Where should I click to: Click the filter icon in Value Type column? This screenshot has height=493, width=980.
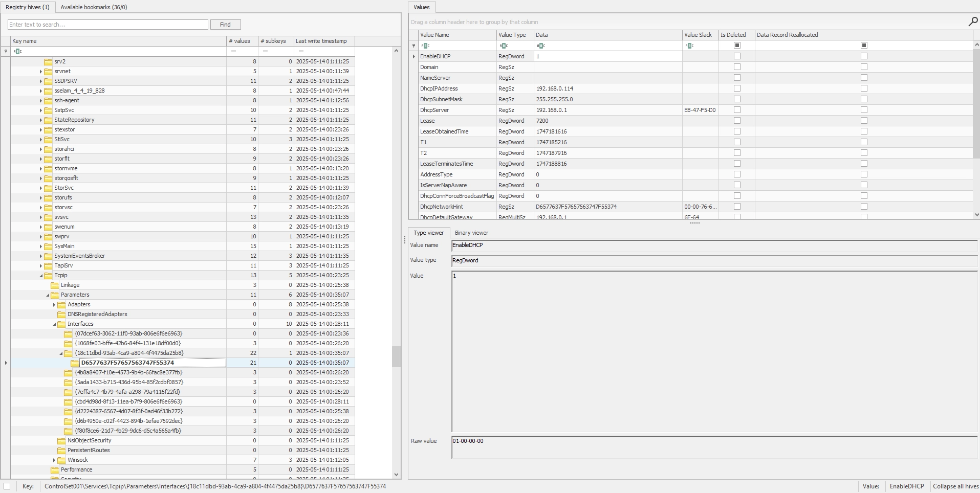tap(504, 46)
